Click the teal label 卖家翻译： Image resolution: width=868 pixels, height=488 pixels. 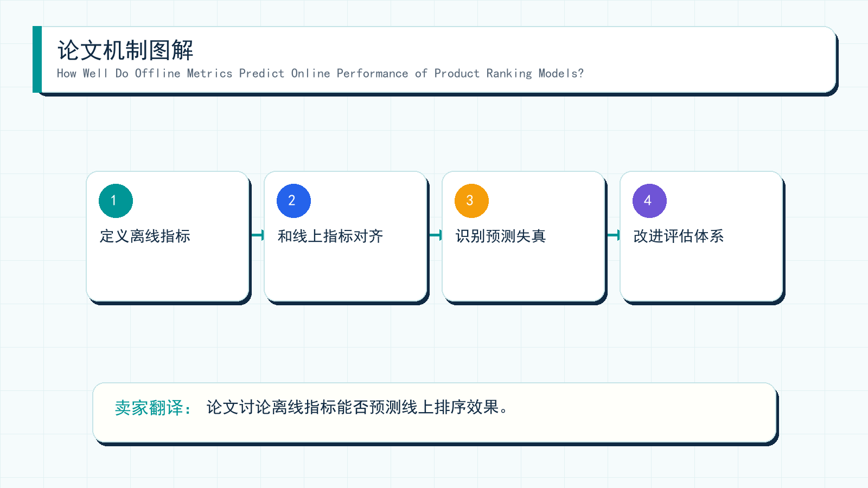[x=154, y=408]
